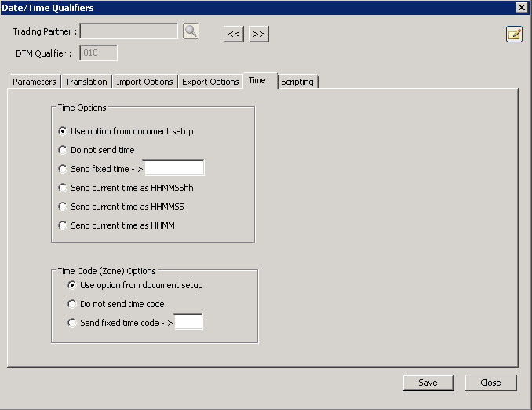Click the fixed time input field
532x410 pixels.
click(174, 168)
